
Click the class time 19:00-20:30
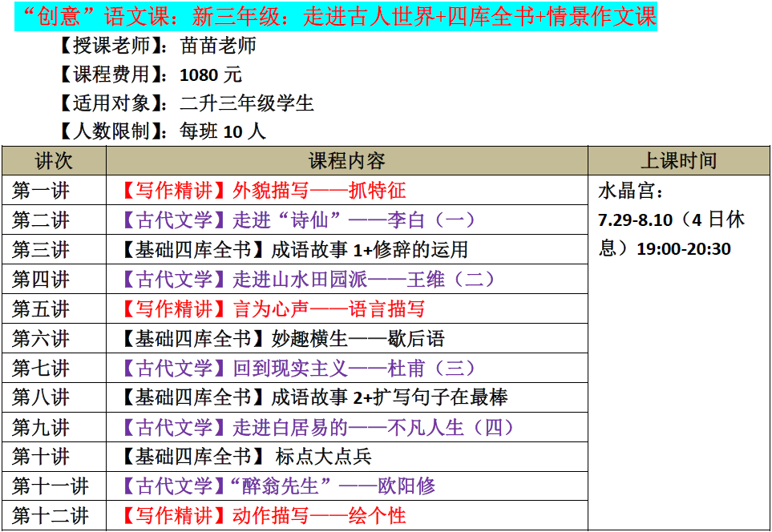(x=684, y=249)
